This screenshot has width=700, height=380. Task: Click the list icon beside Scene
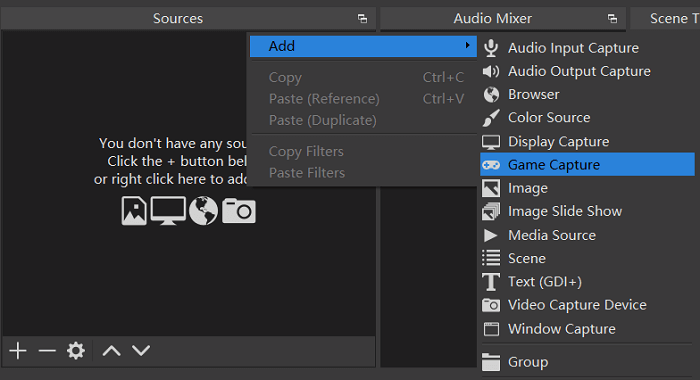tap(491, 258)
